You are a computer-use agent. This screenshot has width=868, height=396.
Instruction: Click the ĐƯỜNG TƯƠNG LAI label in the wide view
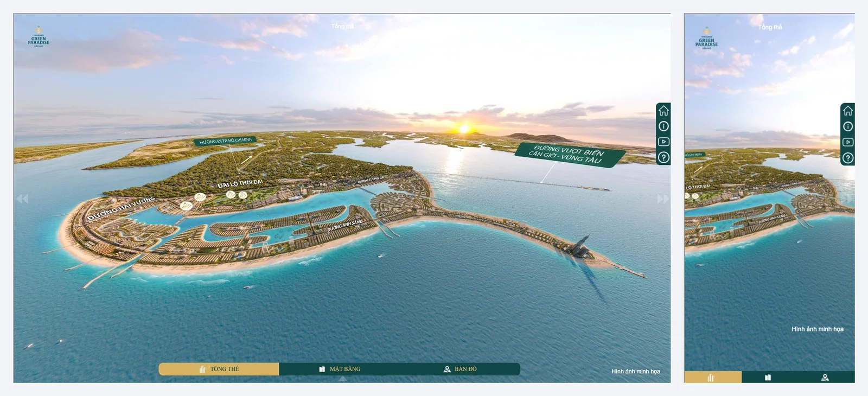[371, 179]
